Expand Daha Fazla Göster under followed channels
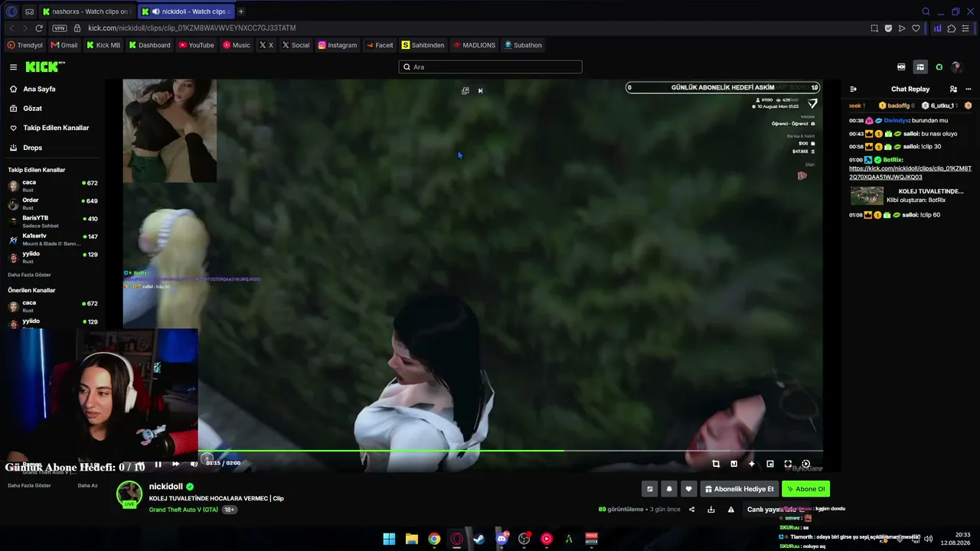This screenshot has height=551, width=980. coord(29,275)
